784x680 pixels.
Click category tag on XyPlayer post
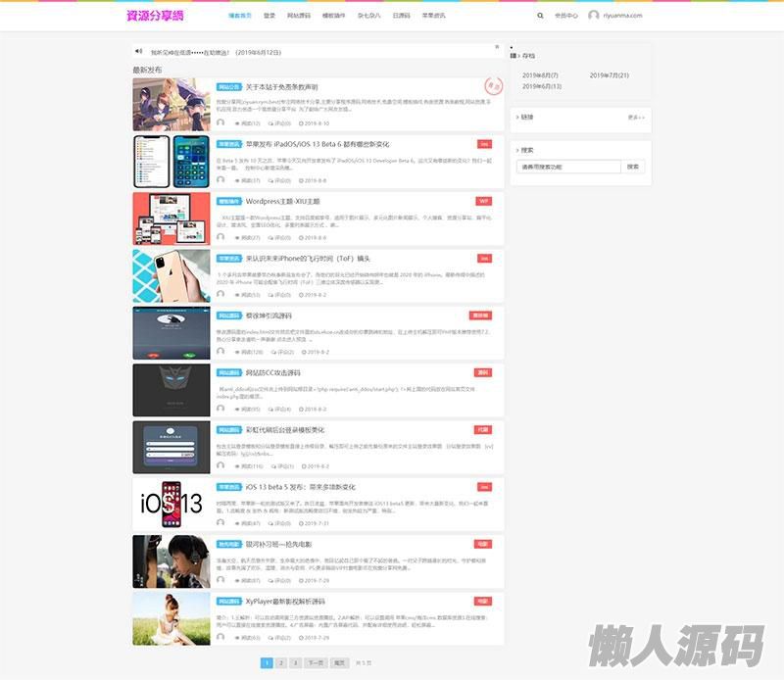pos(229,601)
